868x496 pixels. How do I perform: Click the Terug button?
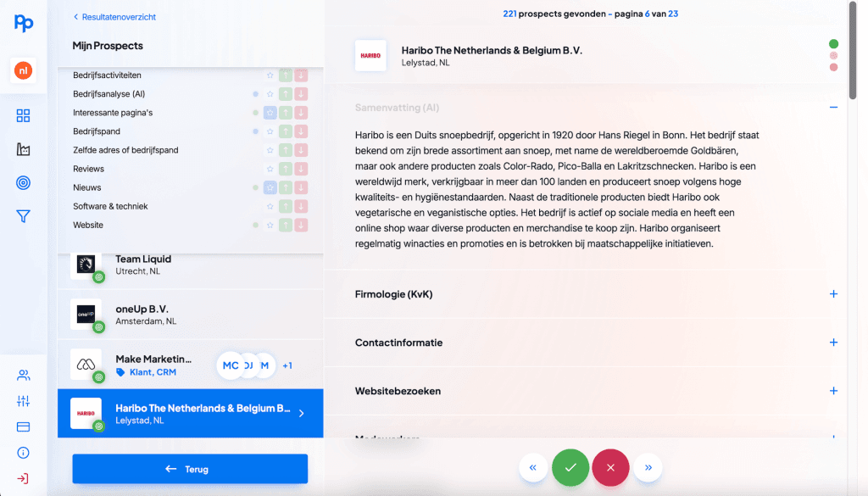(x=190, y=469)
